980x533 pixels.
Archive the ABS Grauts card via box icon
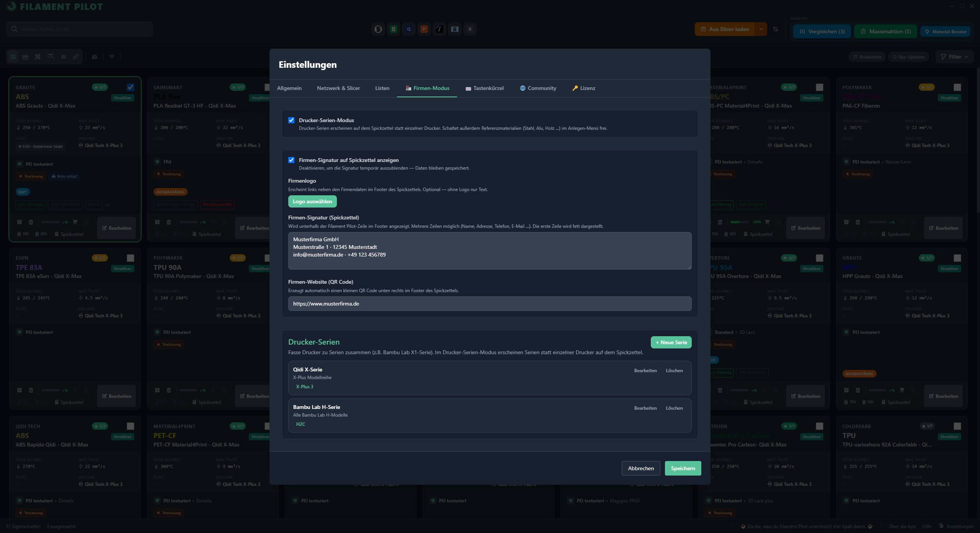[x=20, y=222]
